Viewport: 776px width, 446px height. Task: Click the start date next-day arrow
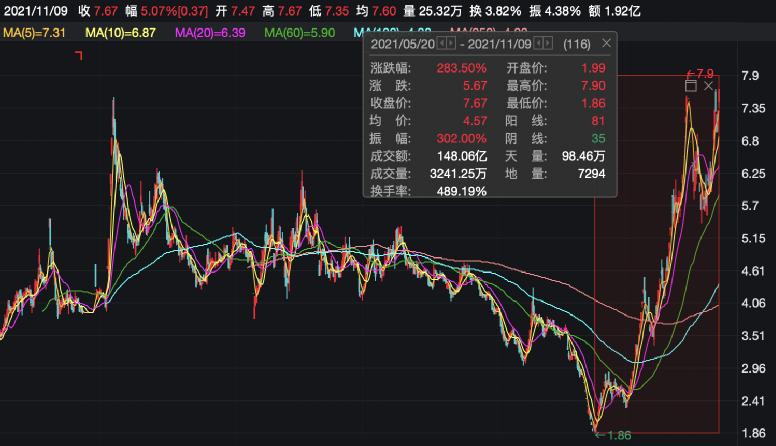pyautogui.click(x=450, y=44)
